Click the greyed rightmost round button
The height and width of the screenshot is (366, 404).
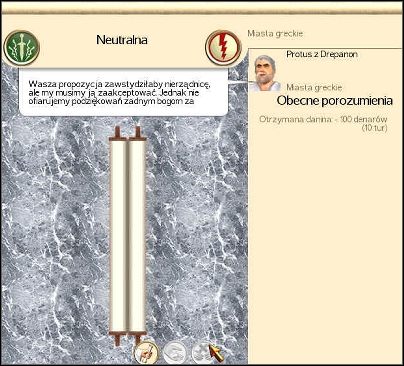[203, 353]
